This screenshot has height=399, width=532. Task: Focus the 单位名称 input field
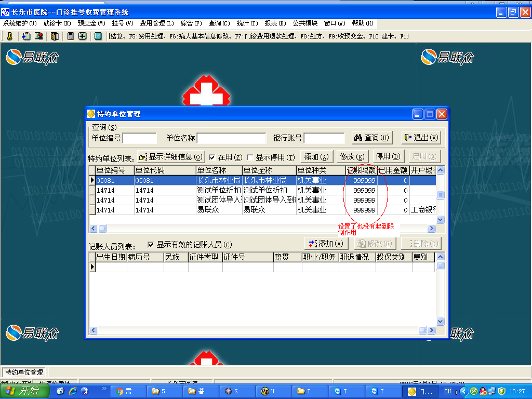click(231, 138)
